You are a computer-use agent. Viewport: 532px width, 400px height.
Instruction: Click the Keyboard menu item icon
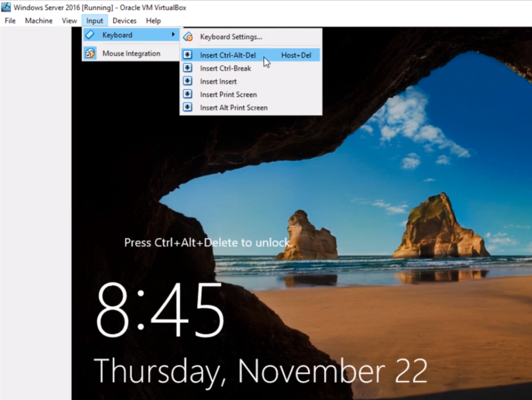tap(90, 34)
